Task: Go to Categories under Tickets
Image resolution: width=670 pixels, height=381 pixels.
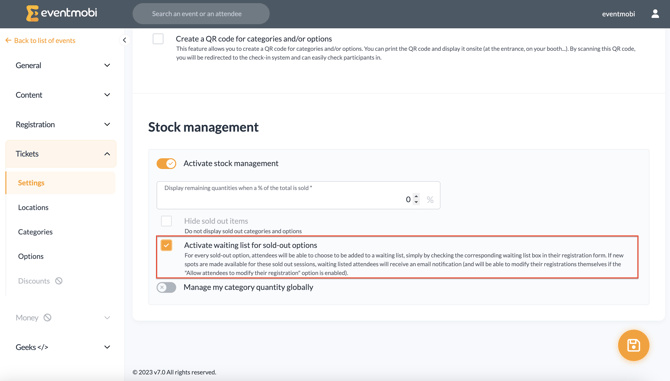Action: [x=35, y=232]
